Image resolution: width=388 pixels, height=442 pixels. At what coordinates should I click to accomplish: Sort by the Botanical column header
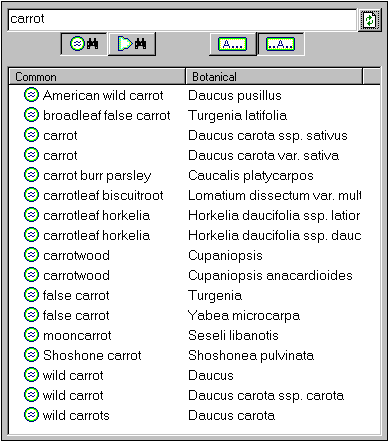pos(273,77)
